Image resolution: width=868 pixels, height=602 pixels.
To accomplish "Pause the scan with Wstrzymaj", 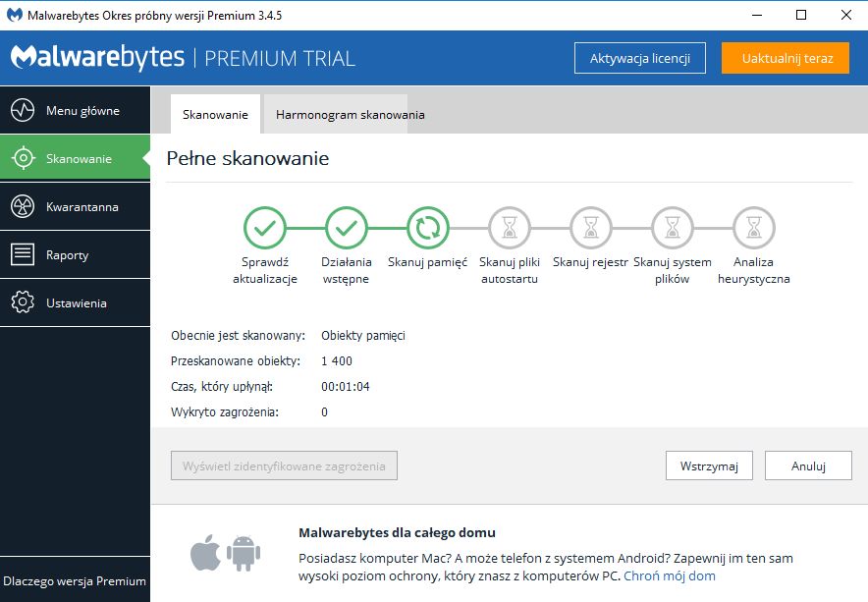I will [x=709, y=465].
